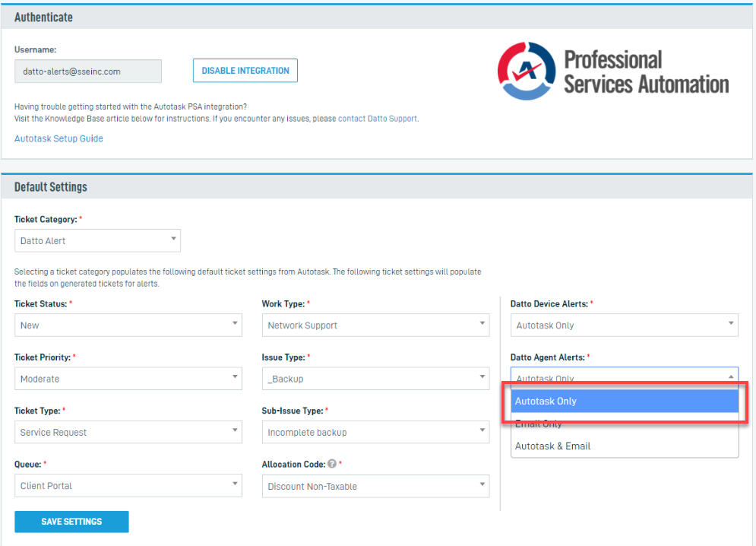Image resolution: width=756 pixels, height=546 pixels.
Task: Open the Issue Type dropdown
Action: (x=375, y=379)
